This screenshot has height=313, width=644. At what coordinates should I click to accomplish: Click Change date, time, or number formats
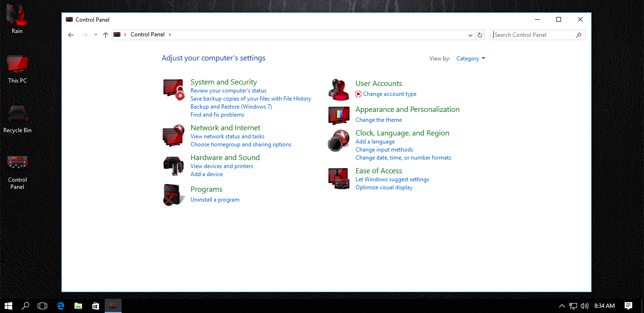point(403,158)
